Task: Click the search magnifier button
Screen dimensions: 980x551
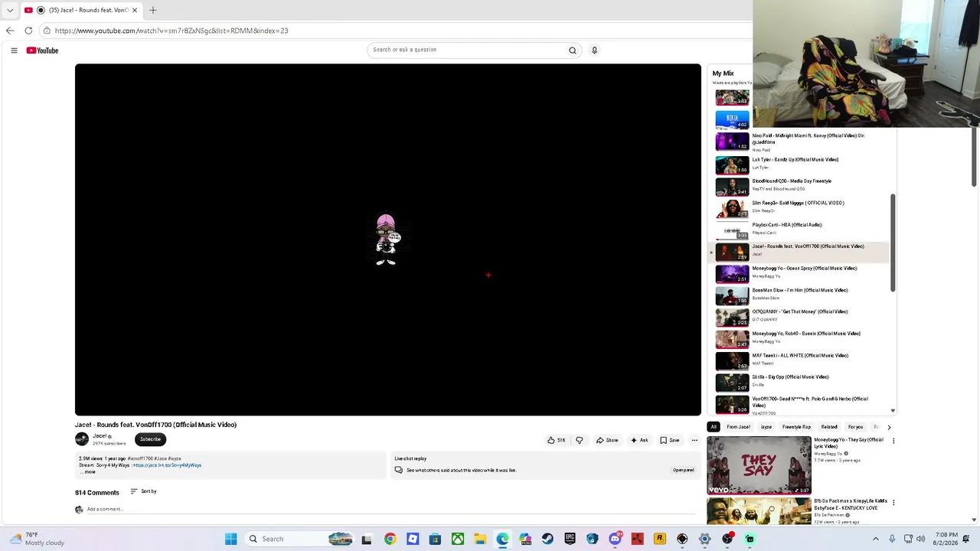Action: click(572, 51)
